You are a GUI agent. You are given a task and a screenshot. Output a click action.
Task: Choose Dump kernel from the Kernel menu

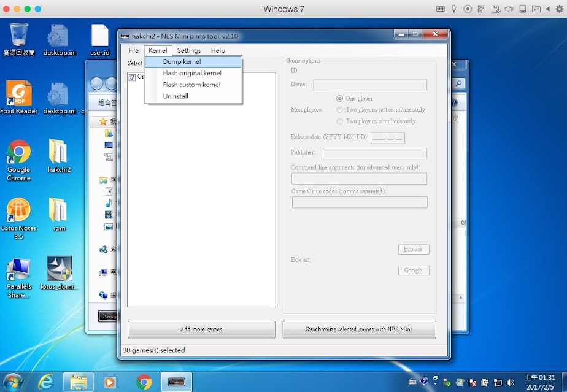(193, 62)
